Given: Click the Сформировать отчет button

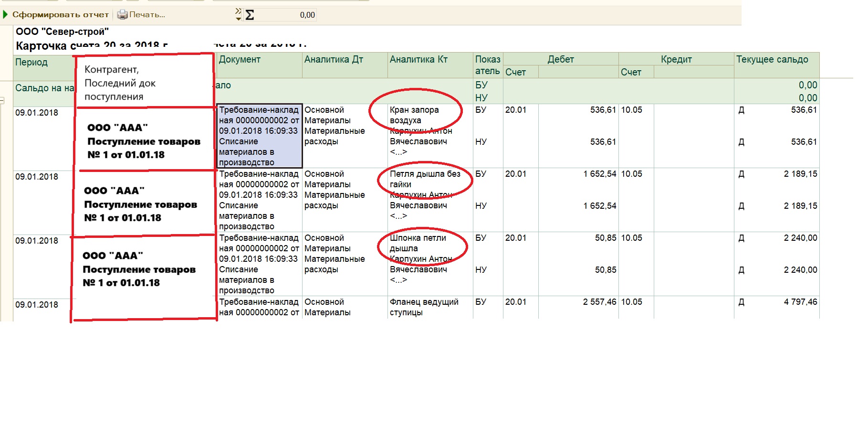Looking at the screenshot, I should (x=56, y=15).
